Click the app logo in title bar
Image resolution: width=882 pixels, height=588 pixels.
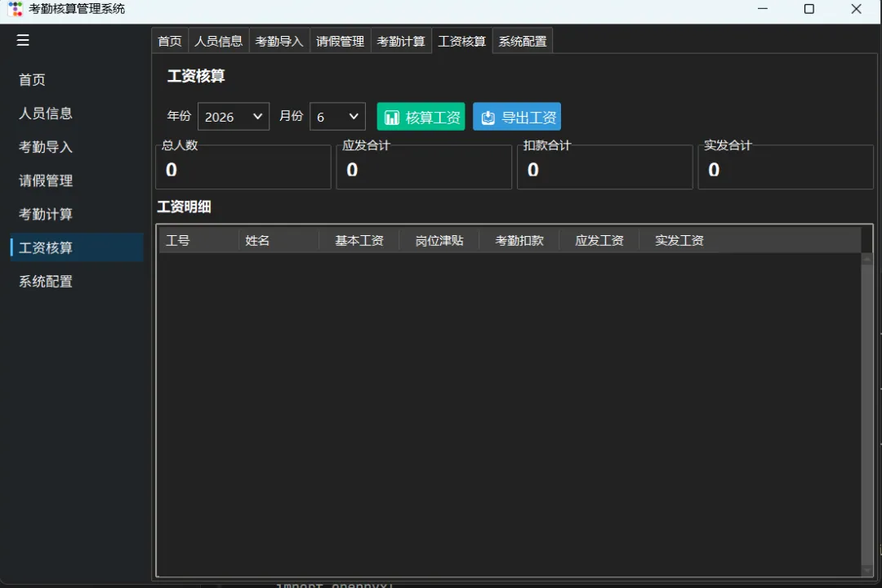(16, 8)
